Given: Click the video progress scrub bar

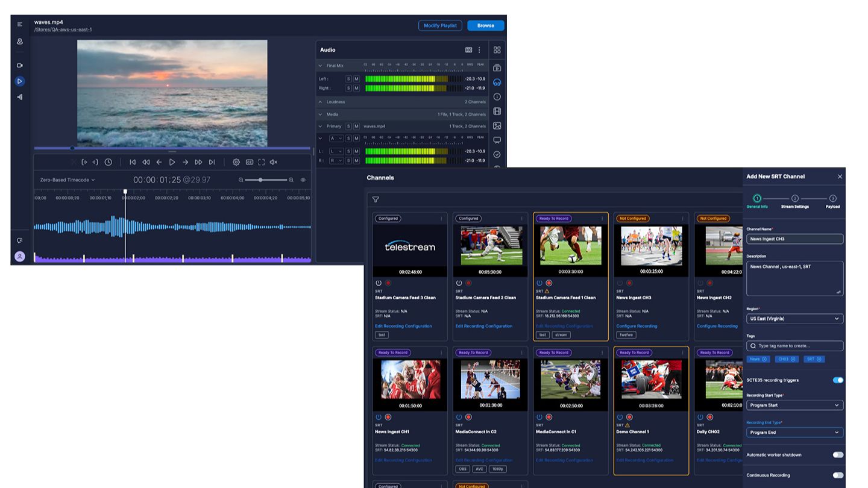Looking at the screenshot, I should point(172,148).
